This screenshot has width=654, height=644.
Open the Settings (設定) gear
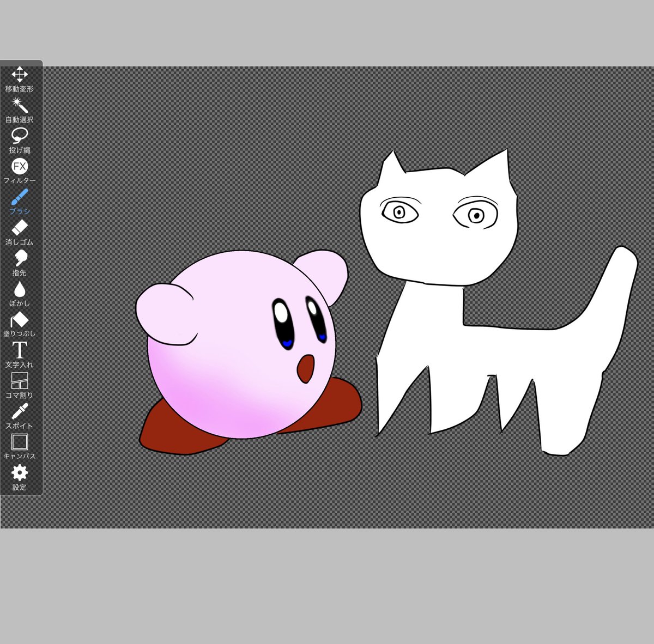(20, 477)
